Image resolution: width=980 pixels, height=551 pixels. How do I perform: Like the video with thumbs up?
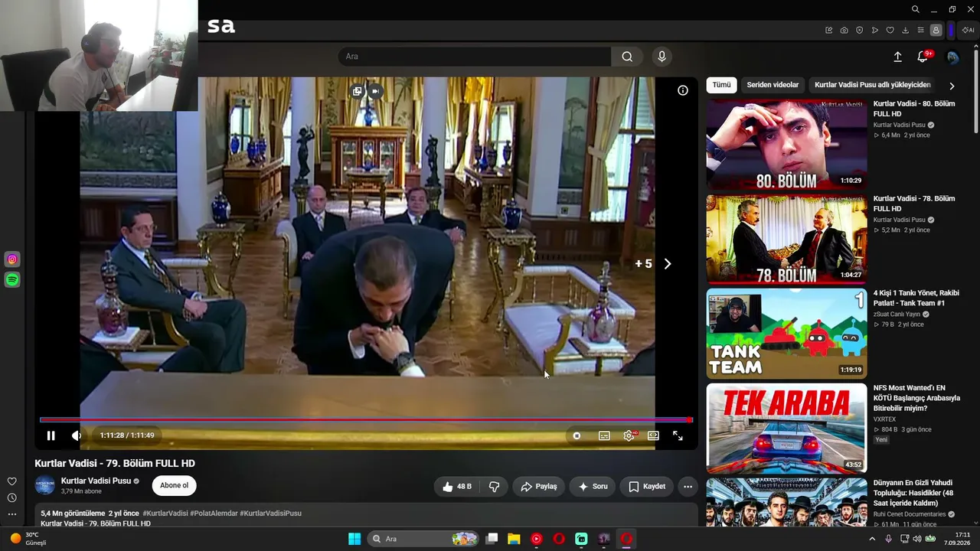457,487
